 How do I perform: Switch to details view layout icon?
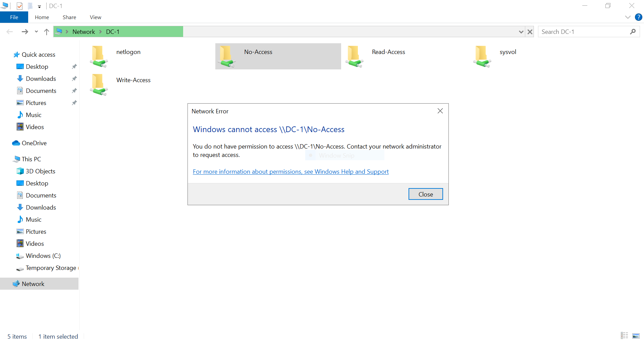point(624,336)
